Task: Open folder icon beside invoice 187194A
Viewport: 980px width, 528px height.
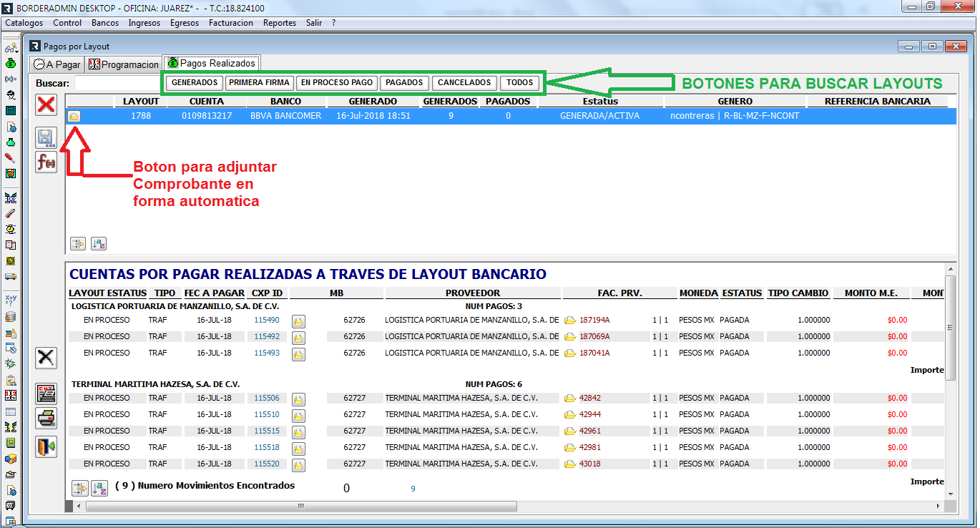Action: [570, 321]
